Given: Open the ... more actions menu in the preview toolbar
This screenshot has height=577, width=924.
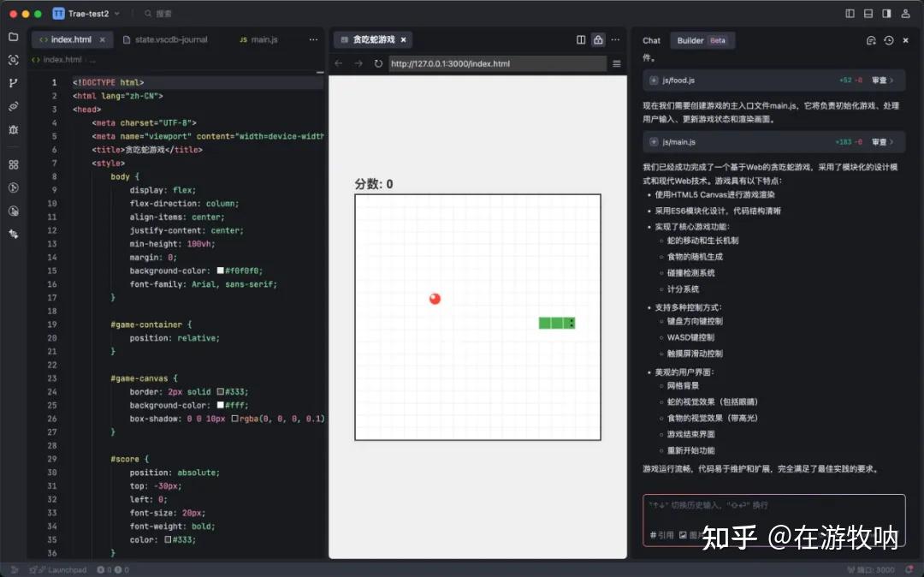Looking at the screenshot, I should [615, 40].
